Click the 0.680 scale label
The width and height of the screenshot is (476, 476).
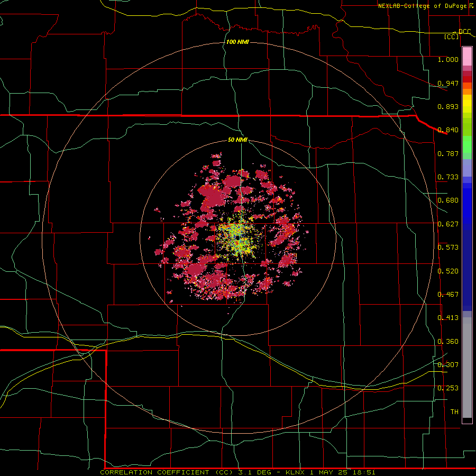pos(448,200)
